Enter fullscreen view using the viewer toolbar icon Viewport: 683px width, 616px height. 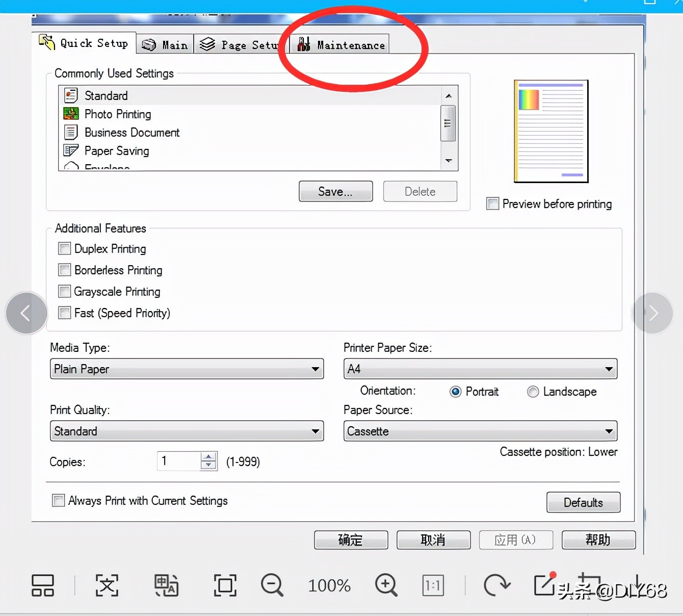225,585
